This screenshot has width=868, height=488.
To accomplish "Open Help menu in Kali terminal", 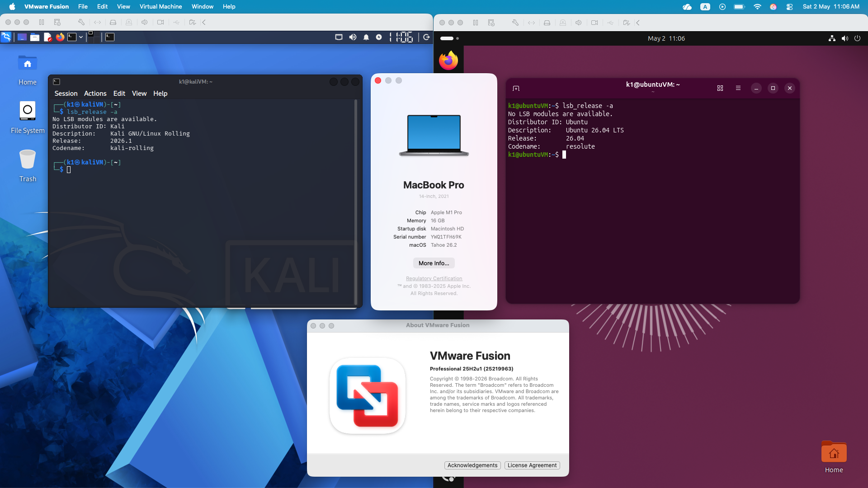I will tap(160, 94).
